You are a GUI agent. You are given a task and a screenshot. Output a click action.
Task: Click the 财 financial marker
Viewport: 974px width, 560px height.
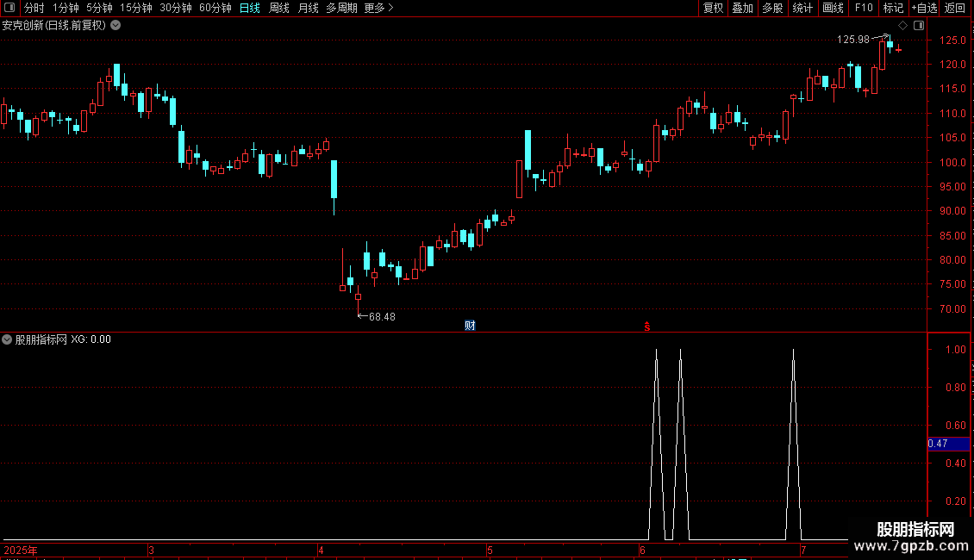coord(471,326)
